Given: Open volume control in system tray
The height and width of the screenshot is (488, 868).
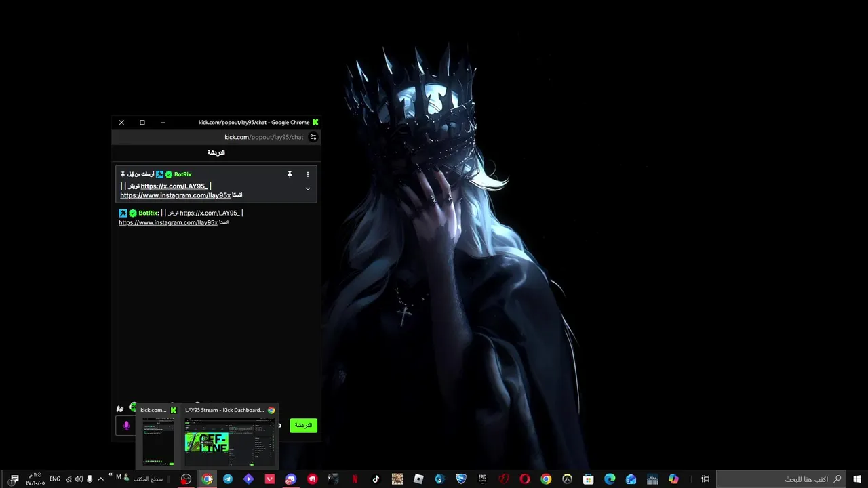Looking at the screenshot, I should point(79,479).
